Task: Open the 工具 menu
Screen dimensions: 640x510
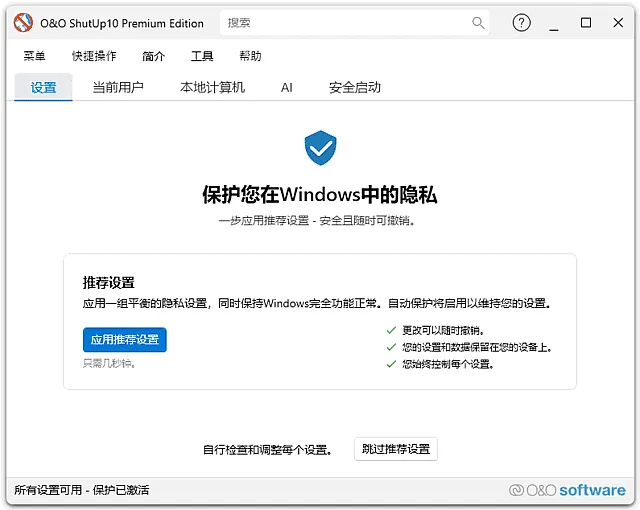Action: pos(202,56)
